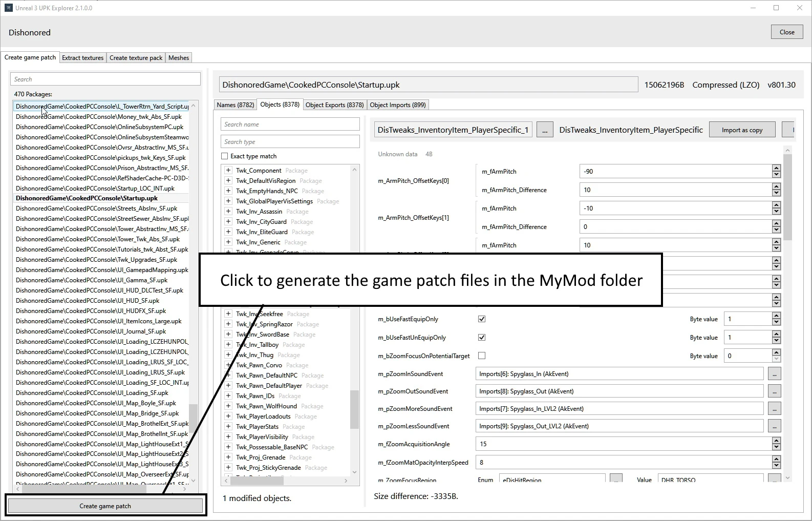
Task: Open ellipsis picker for m_pZoomOutSoundEvent
Action: [774, 391]
